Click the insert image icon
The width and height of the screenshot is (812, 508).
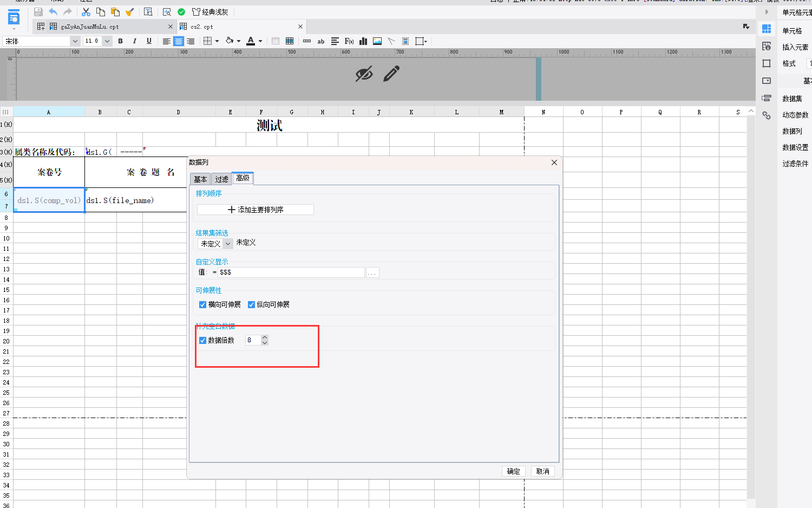click(377, 41)
